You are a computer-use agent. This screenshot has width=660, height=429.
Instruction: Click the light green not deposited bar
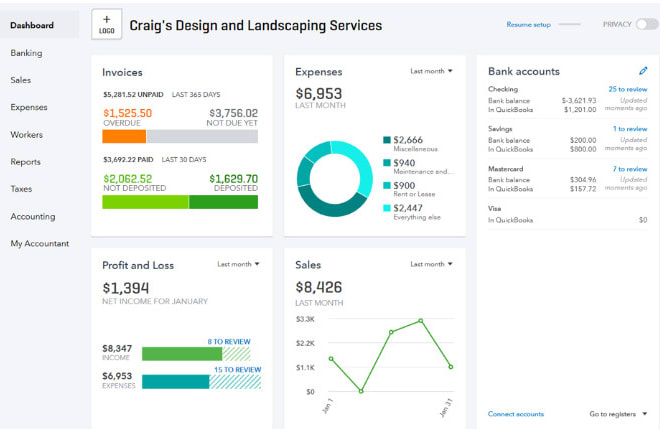point(145,202)
